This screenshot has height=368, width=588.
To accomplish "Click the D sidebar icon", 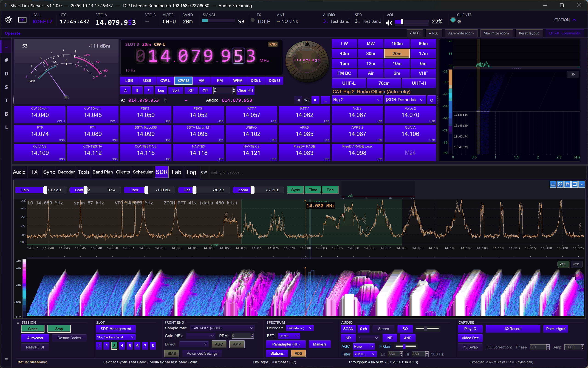I will tap(6, 74).
